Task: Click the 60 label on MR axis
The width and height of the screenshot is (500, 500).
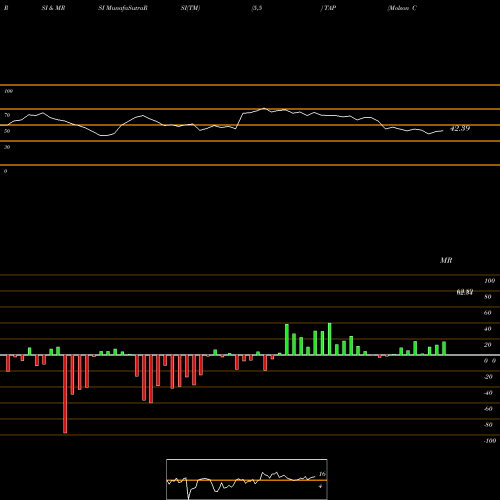Action: 488,313
